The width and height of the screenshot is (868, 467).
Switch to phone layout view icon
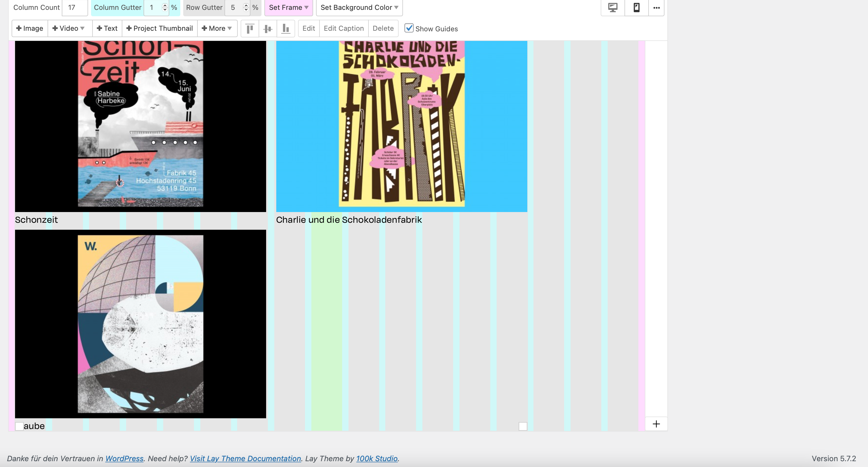coord(636,8)
